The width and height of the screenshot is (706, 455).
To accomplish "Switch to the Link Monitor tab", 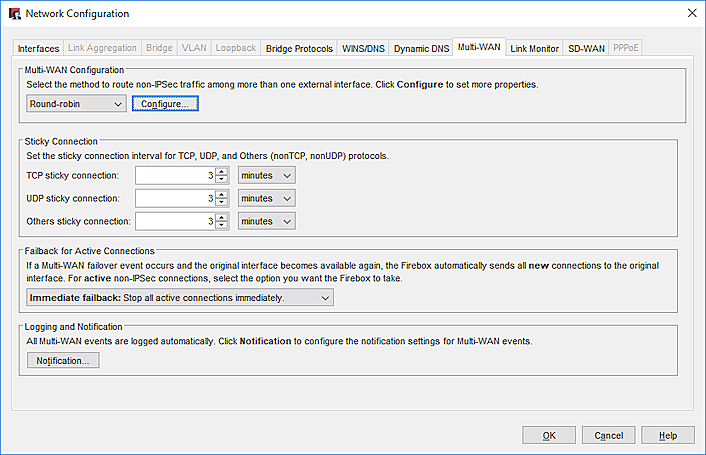I will (x=534, y=48).
